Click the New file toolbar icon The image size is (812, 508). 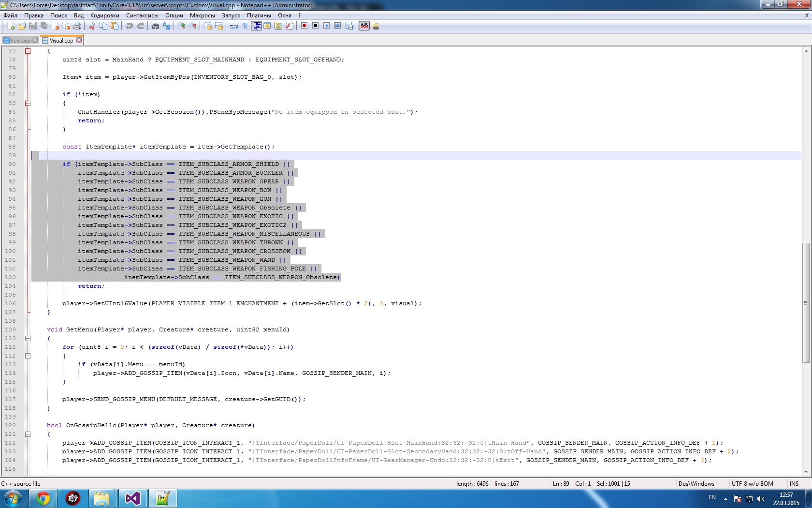(11, 26)
